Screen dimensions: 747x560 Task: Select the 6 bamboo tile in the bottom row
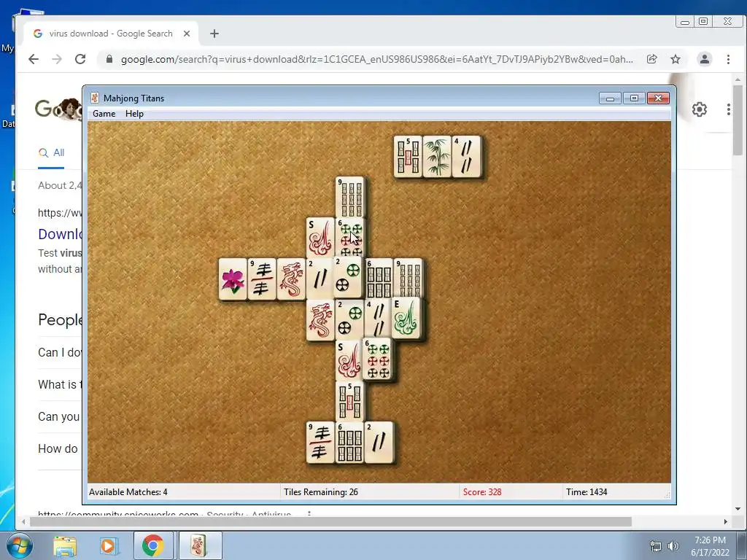349,443
